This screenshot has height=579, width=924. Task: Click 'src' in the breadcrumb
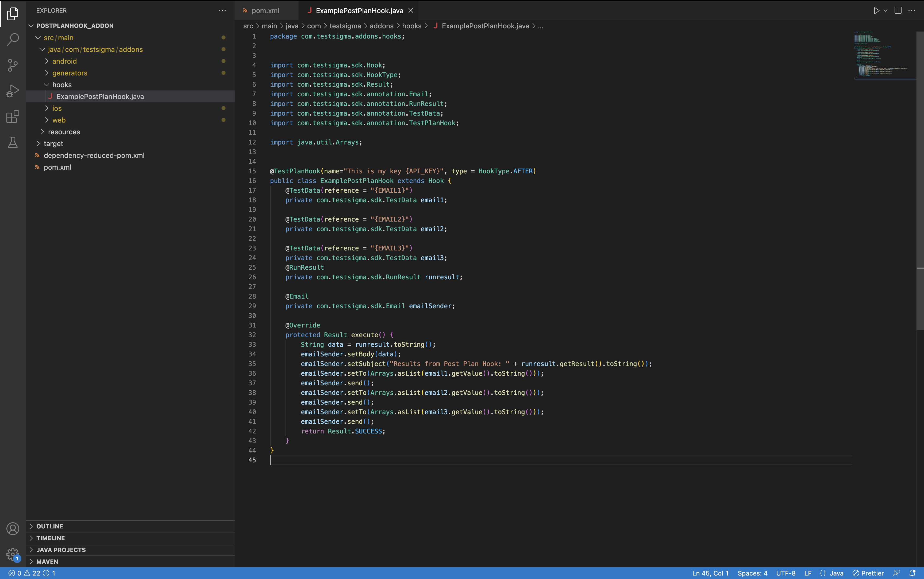[x=248, y=26]
